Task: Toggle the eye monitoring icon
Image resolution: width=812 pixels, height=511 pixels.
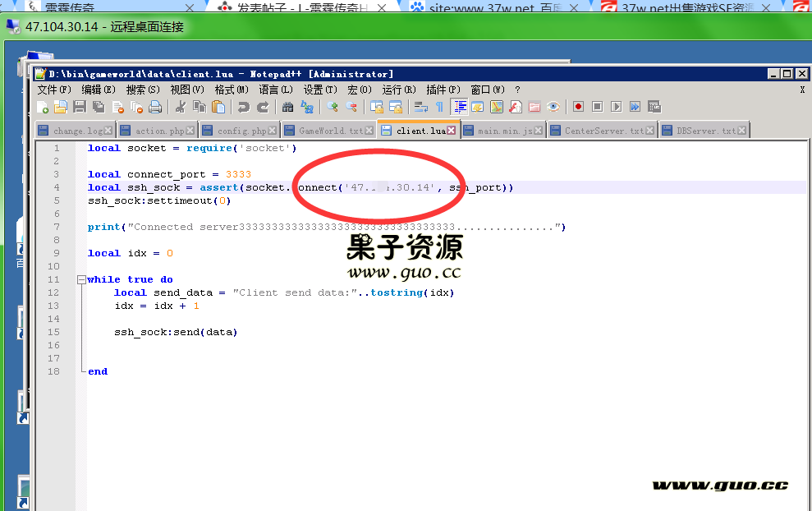Action: click(553, 107)
